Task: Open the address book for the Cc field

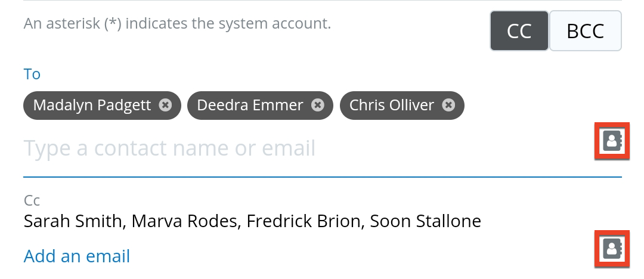Action: pyautogui.click(x=612, y=249)
